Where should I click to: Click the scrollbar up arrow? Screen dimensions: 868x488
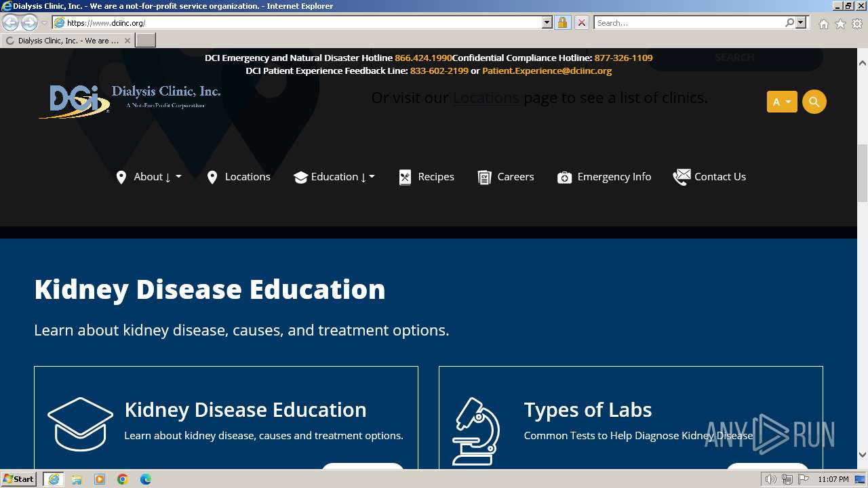click(863, 63)
